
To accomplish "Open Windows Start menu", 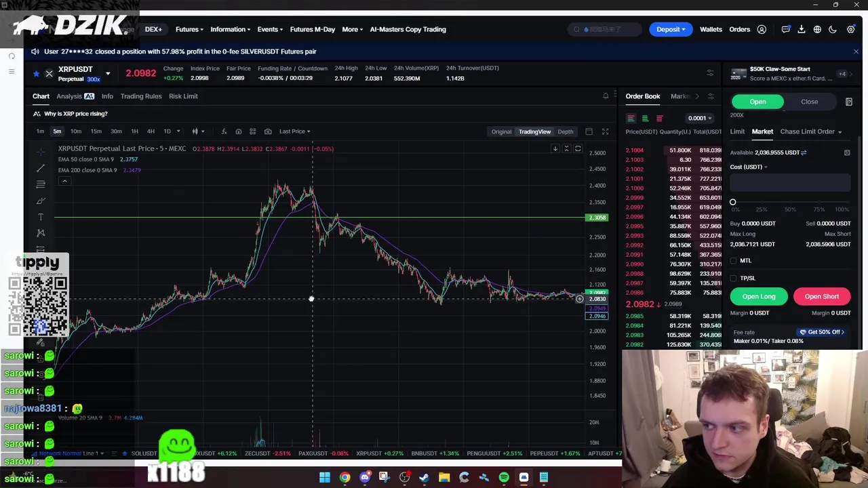I will click(325, 477).
